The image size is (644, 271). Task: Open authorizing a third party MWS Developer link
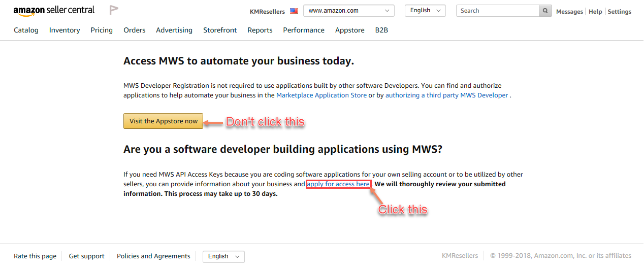point(447,95)
